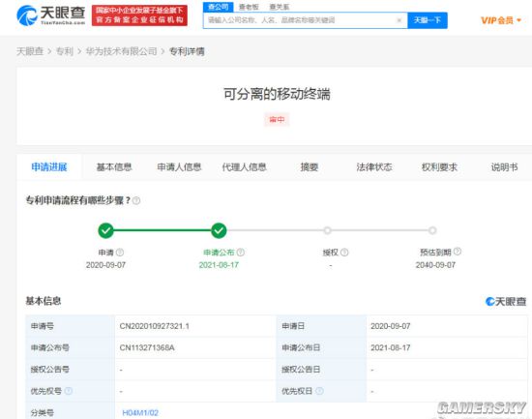
Task: Click the 申请公布日 value 2021-08-17 in table
Action: pos(391,347)
